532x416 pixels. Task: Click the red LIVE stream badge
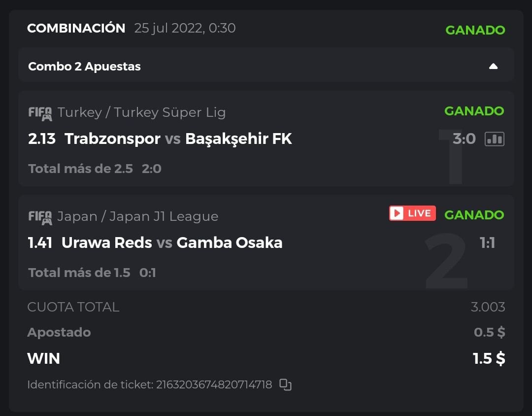click(412, 213)
